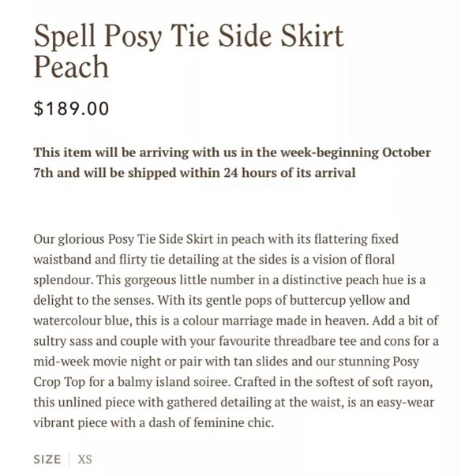Select the XS size option
The height and width of the screenshot is (476, 476).
pos(84,459)
